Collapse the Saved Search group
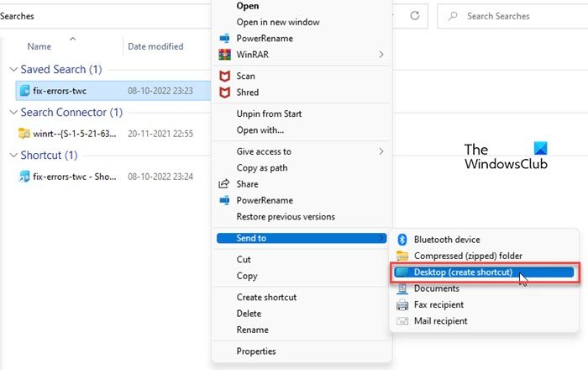The image size is (588, 370). point(13,70)
